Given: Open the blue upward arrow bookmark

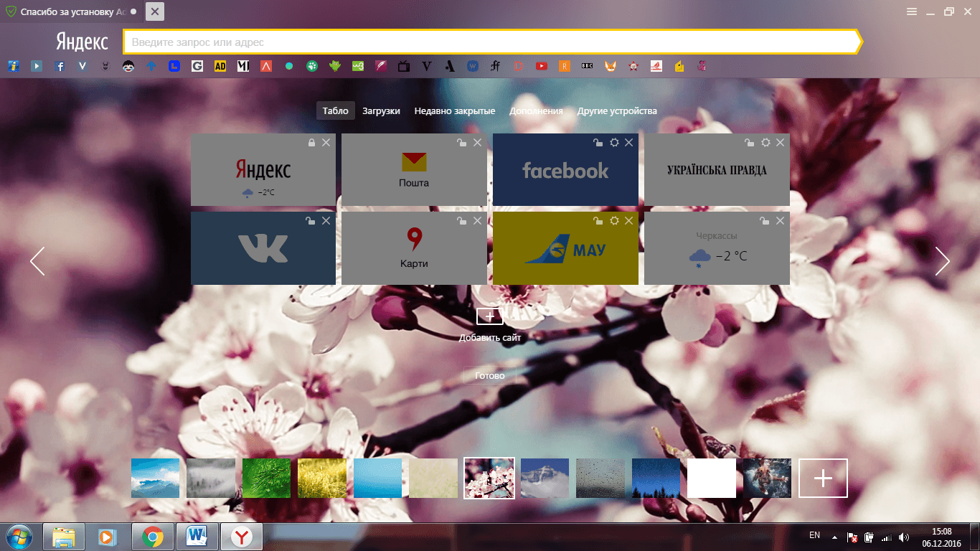Looking at the screenshot, I should click(151, 66).
